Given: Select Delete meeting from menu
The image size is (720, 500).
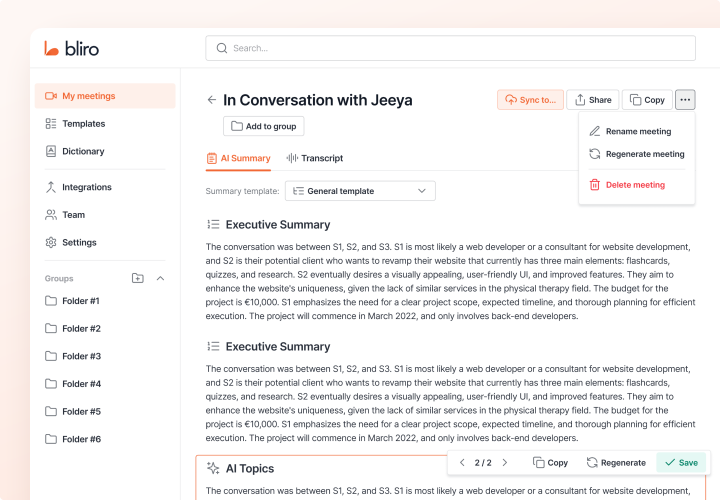Looking at the screenshot, I should 637,185.
